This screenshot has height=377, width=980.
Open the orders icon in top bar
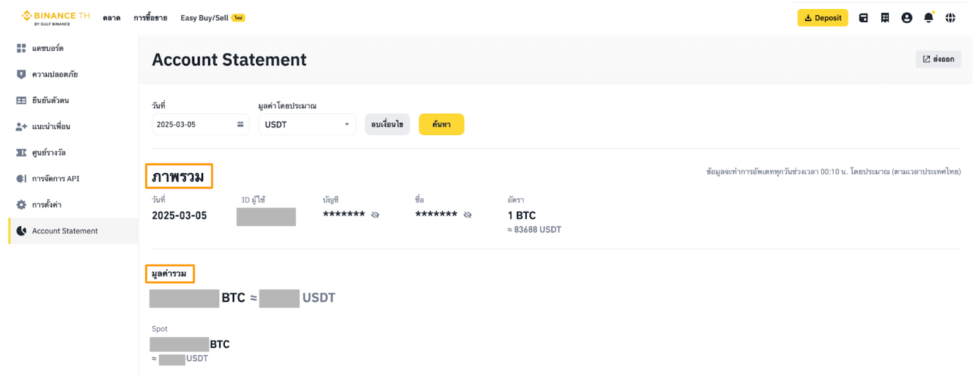885,18
